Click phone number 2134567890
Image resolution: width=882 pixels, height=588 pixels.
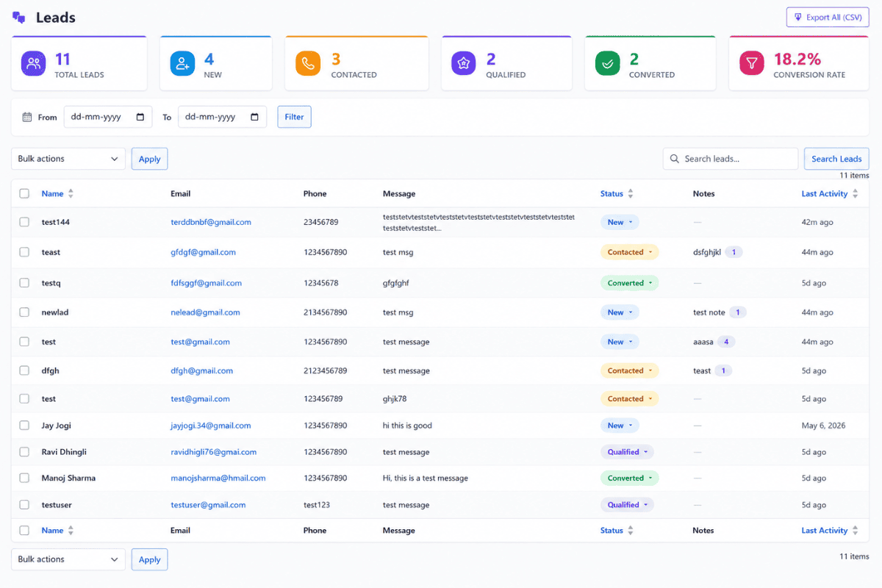[x=325, y=312]
